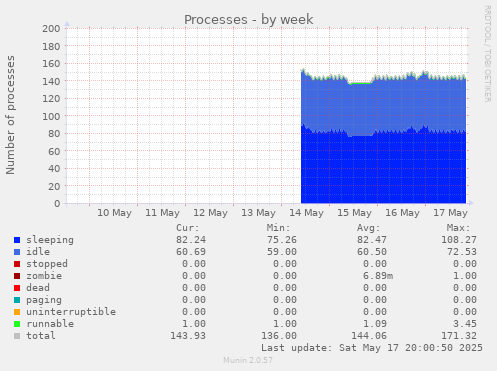This screenshot has width=497, height=371.
Task: Click total minimum value 136.00
Action: click(279, 336)
